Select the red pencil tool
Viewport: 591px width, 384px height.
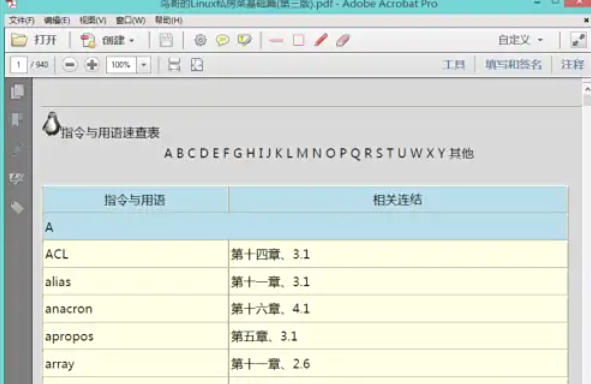click(x=321, y=40)
